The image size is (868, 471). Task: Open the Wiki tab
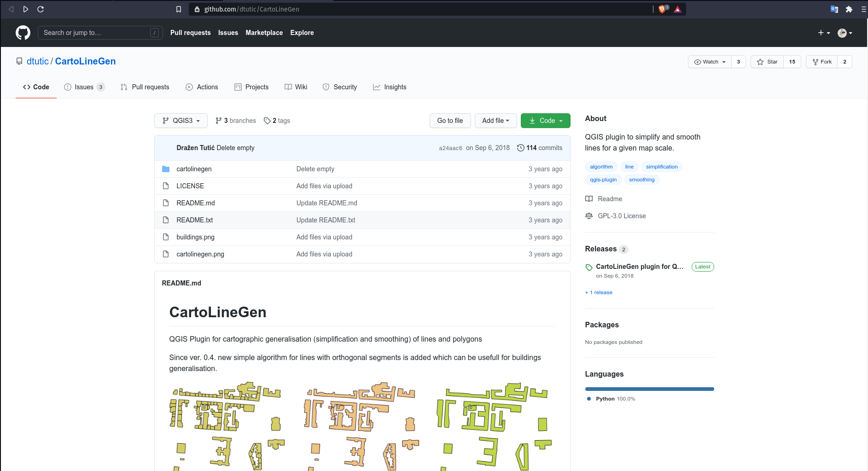296,87
